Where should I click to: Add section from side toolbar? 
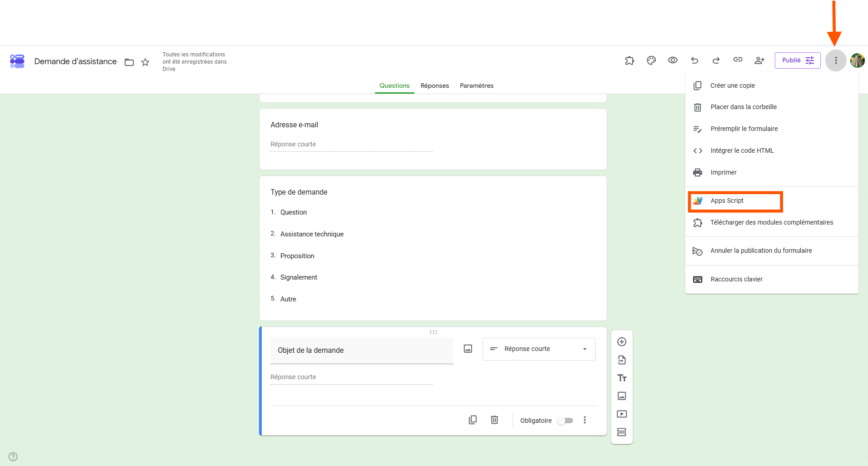(x=622, y=432)
